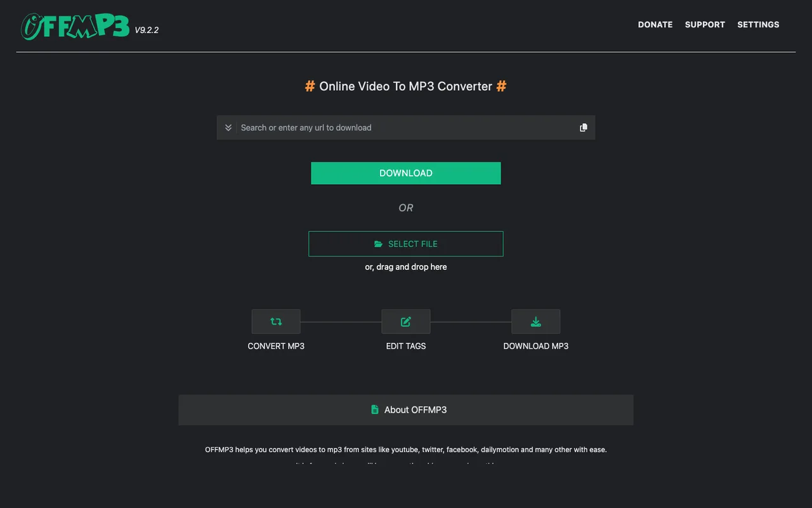Click inside the URL search input field
This screenshot has height=508, width=812.
click(381, 127)
